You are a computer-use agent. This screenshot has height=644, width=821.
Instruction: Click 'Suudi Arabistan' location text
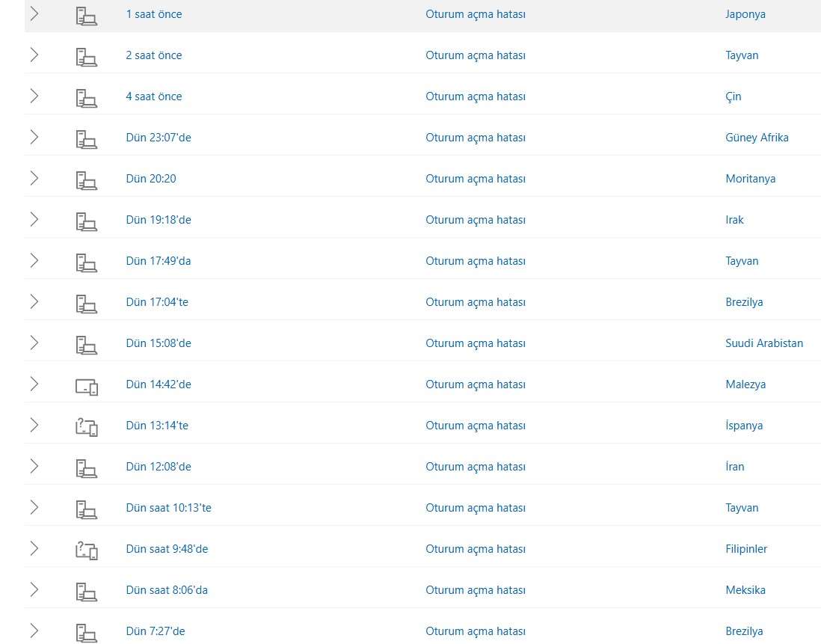pos(764,343)
